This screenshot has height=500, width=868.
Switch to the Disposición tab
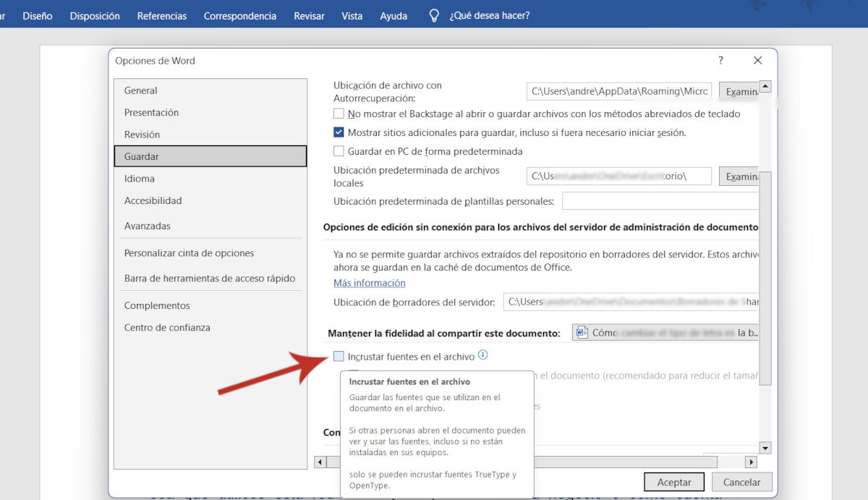pyautogui.click(x=95, y=15)
